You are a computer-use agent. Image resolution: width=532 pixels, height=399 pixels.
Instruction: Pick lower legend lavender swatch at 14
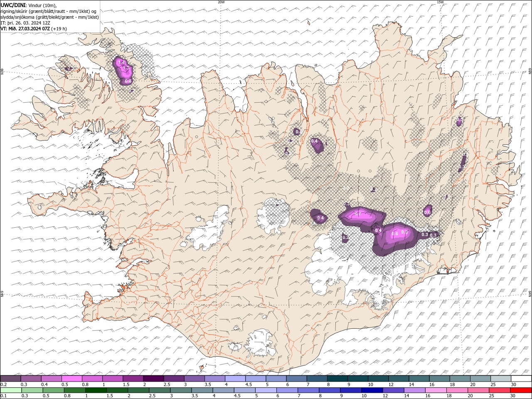coord(414,390)
